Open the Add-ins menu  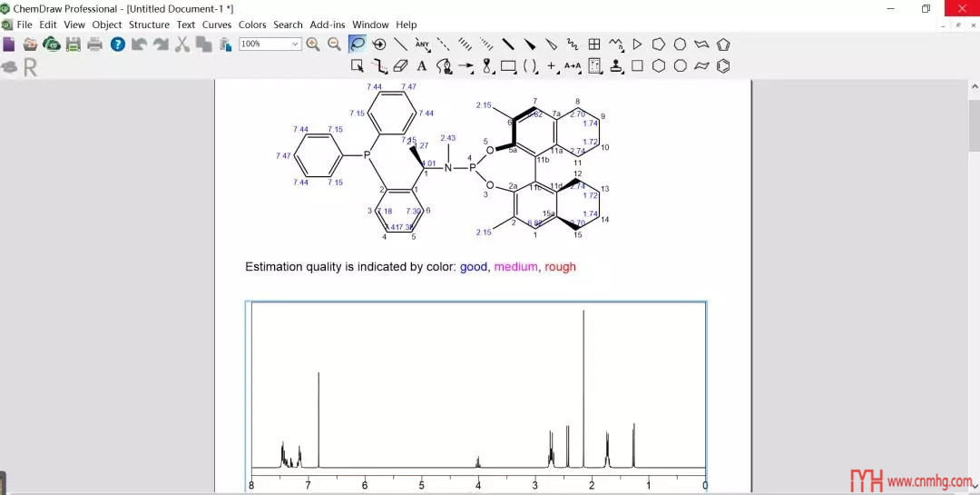click(x=328, y=25)
